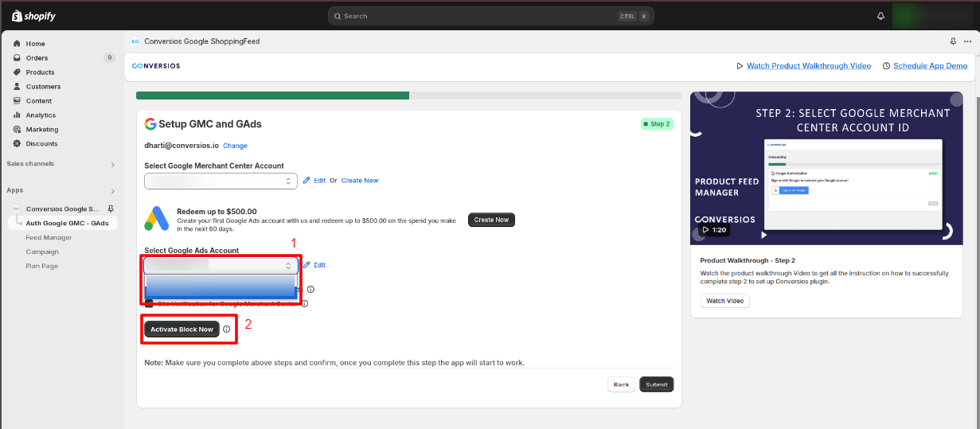Expand the Sales channels section

[112, 164]
